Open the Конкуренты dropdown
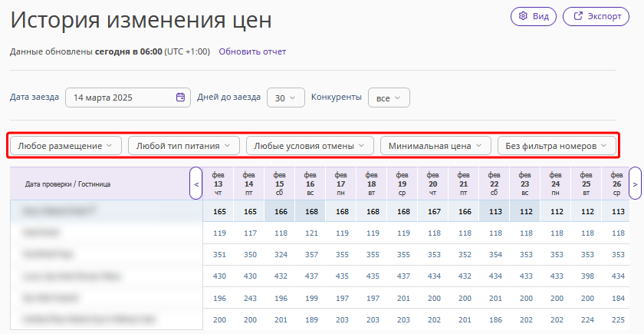This screenshot has width=644, height=334. tap(389, 98)
